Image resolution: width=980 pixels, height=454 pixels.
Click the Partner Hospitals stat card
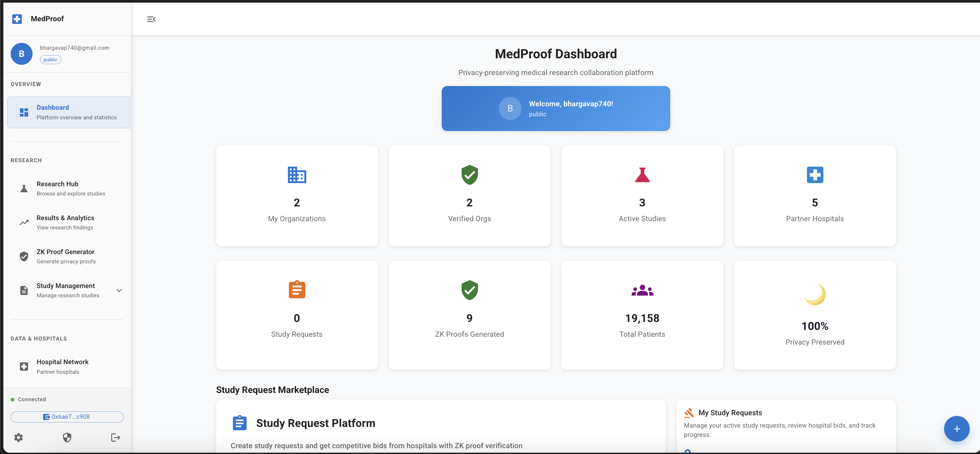point(814,196)
